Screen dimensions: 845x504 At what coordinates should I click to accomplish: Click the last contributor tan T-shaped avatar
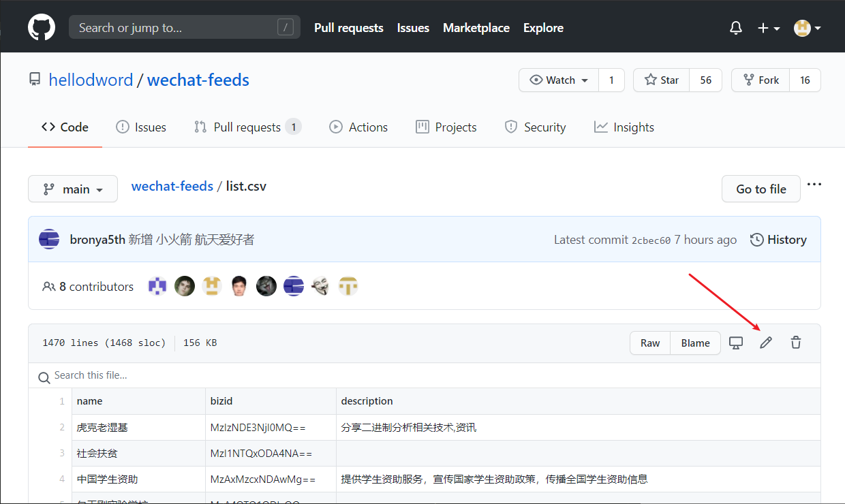(x=348, y=286)
